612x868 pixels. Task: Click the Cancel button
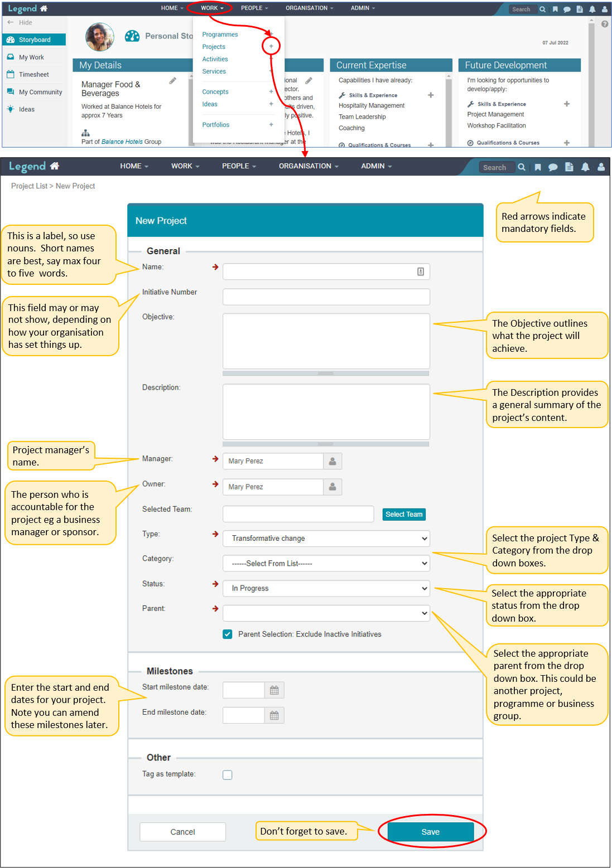182,832
